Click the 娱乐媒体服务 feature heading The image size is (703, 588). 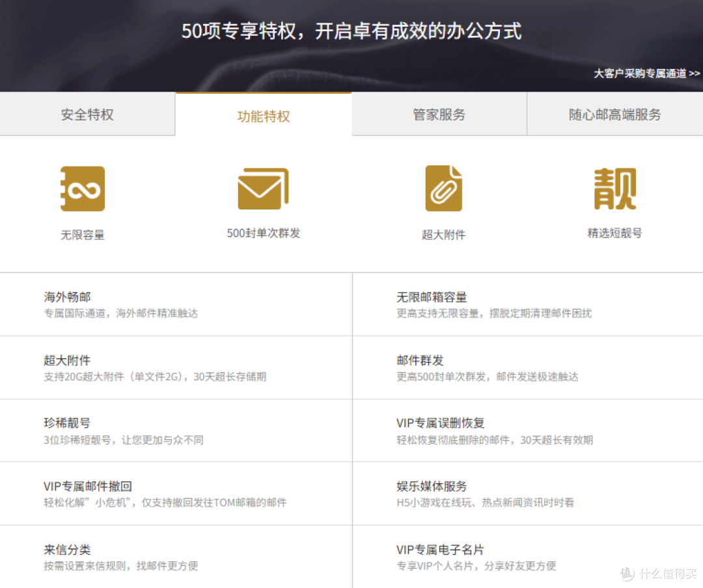[432, 487]
